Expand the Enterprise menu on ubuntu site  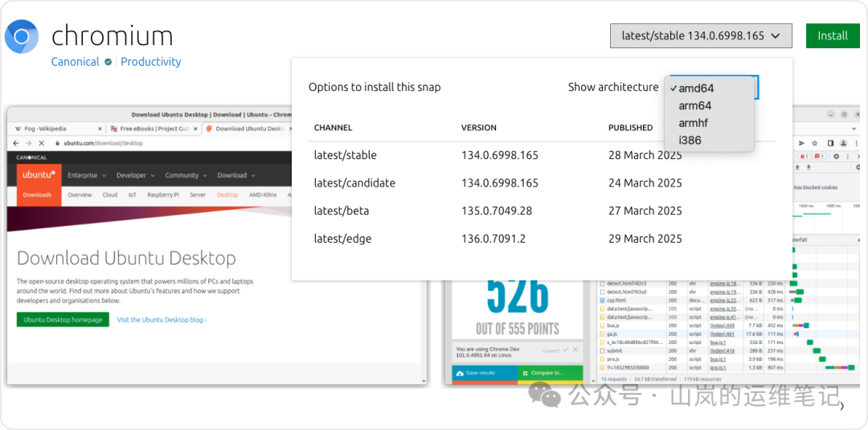86,175
